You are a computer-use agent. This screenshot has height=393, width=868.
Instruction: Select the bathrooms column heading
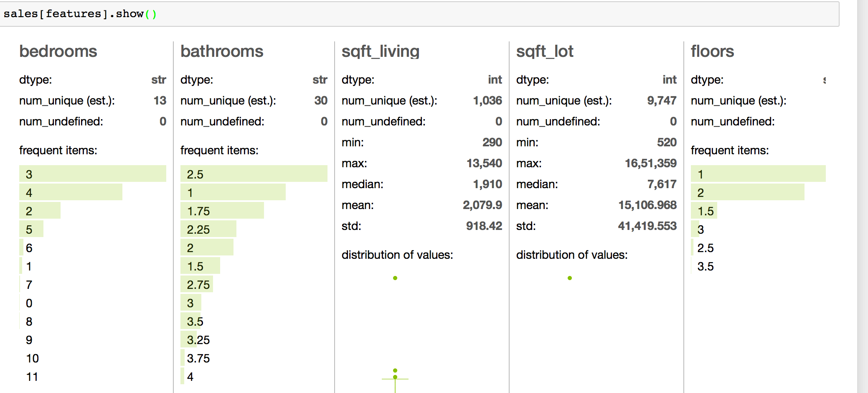click(222, 51)
